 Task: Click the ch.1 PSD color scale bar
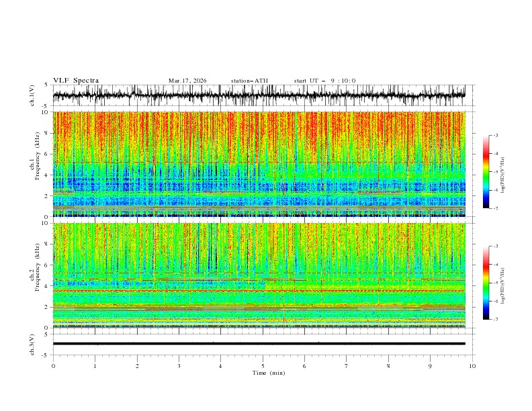[x=486, y=172]
